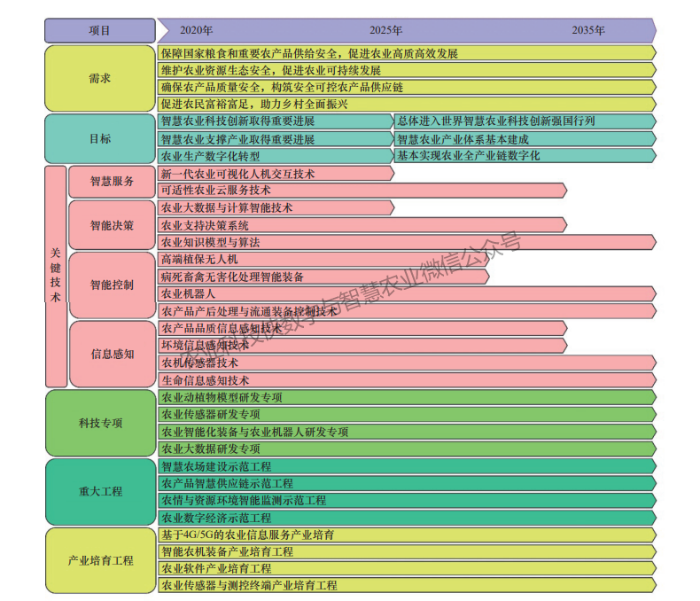Click bar 生命信息感知技术
This screenshot has width=700, height=601.
(407, 380)
